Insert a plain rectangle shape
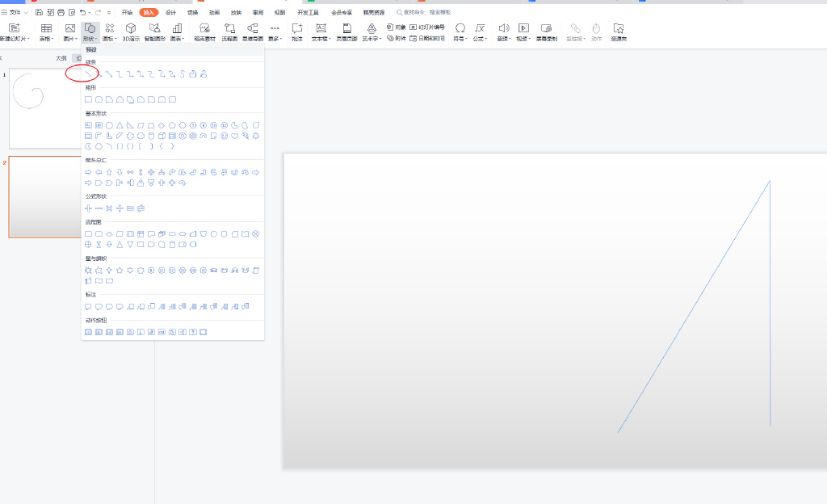Screen dimensions: 827x504 click(88, 99)
